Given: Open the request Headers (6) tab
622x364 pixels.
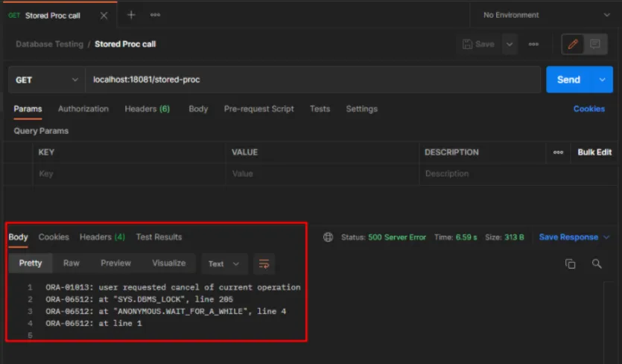Looking at the screenshot, I should click(x=147, y=109).
